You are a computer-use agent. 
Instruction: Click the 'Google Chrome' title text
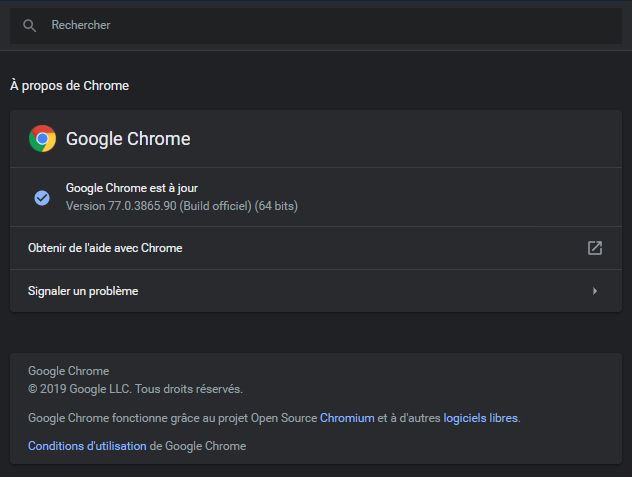(128, 139)
